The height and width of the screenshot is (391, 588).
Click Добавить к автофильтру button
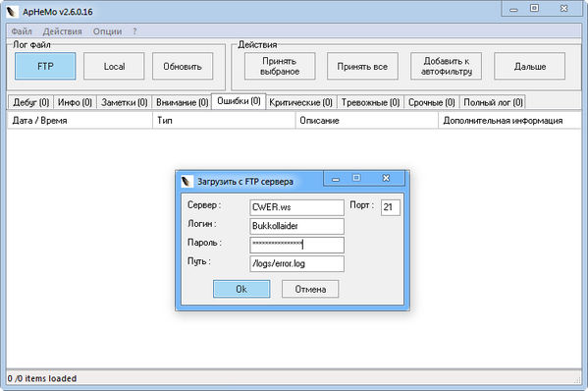pos(447,66)
